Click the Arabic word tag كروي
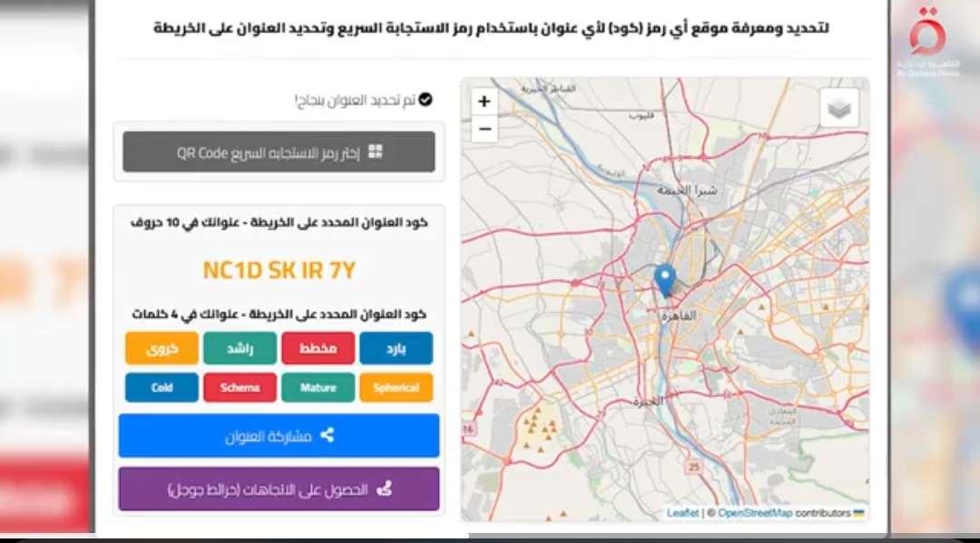The width and height of the screenshot is (980, 543). 162,348
